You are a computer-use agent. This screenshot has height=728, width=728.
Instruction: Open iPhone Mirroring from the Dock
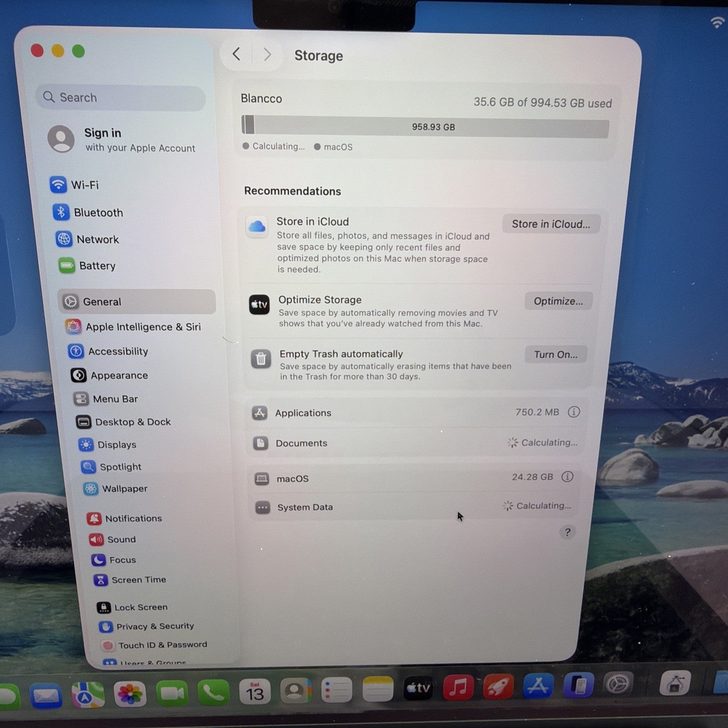point(578,685)
